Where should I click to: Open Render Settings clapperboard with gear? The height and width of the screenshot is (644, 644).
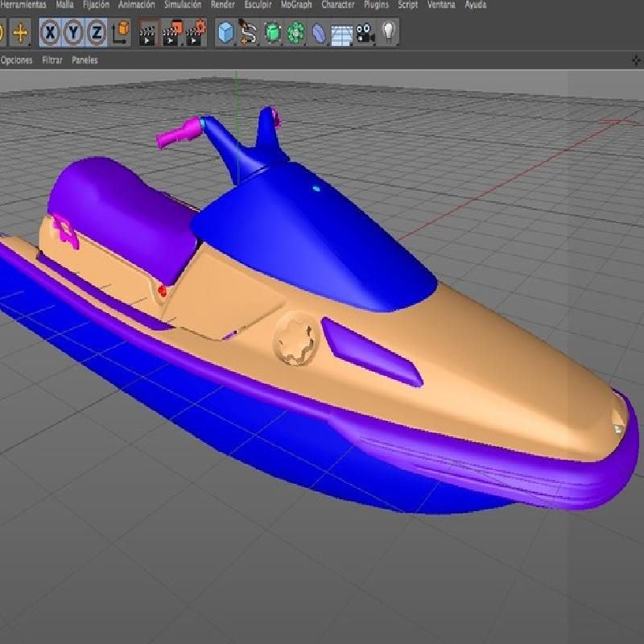click(196, 33)
